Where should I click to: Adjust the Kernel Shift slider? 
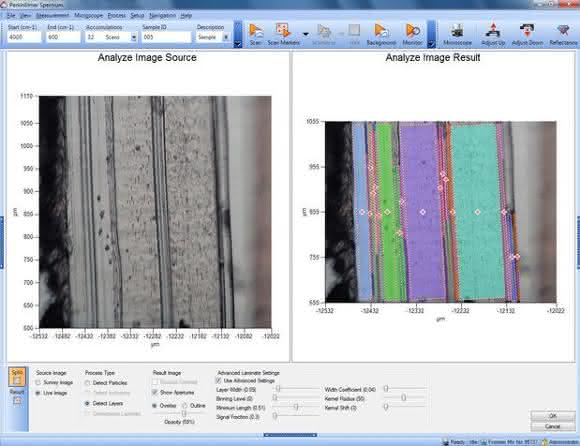click(x=386, y=407)
